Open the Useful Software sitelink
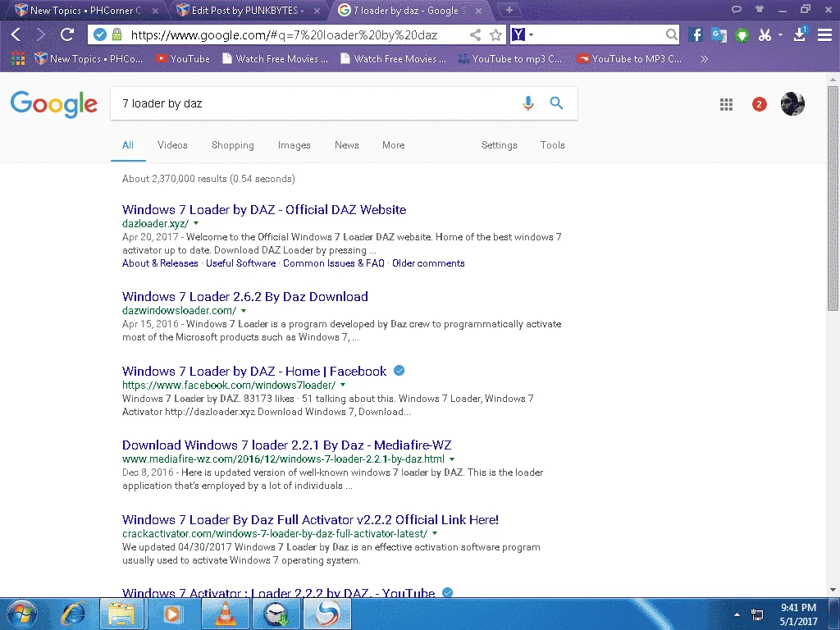Viewport: 840px width, 630px height. click(x=240, y=263)
